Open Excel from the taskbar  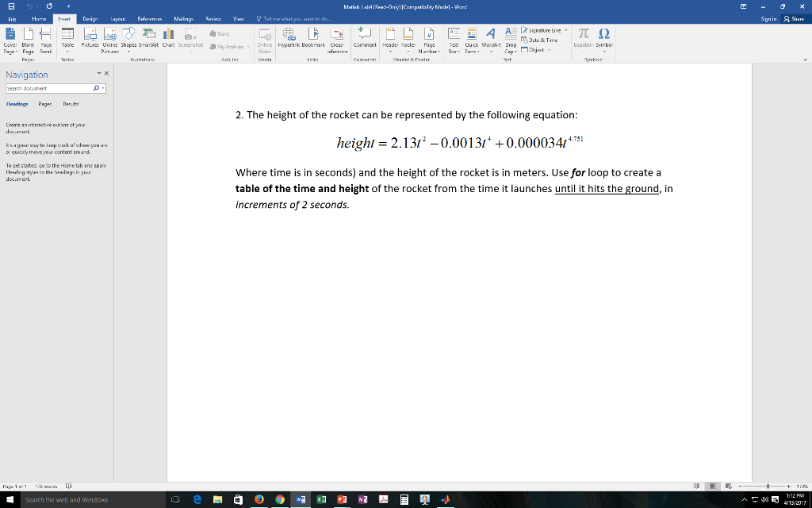[321, 500]
